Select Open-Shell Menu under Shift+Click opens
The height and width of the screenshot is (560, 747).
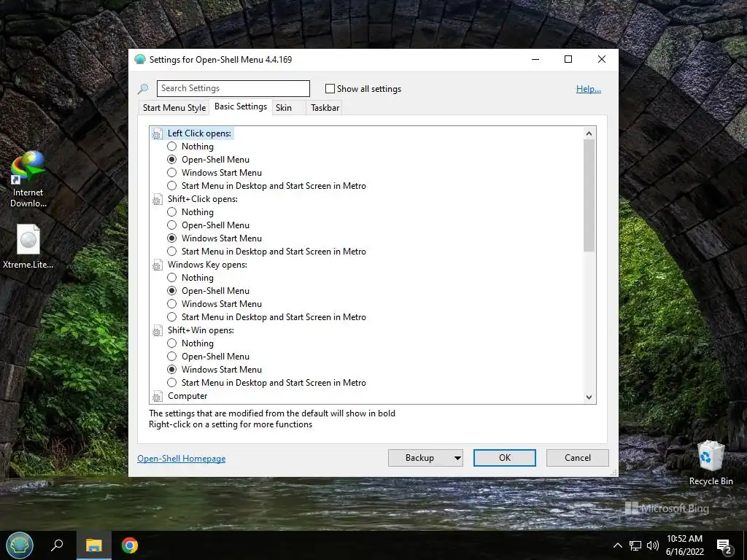click(171, 225)
